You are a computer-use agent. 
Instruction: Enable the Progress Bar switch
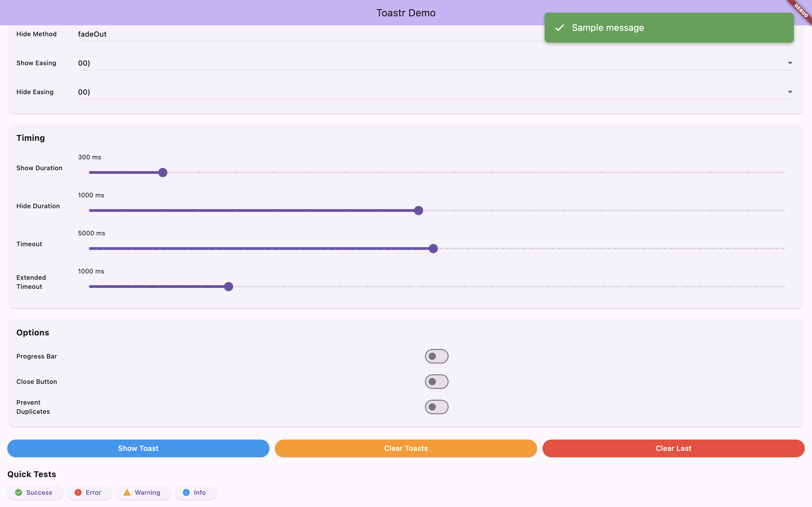coord(436,356)
